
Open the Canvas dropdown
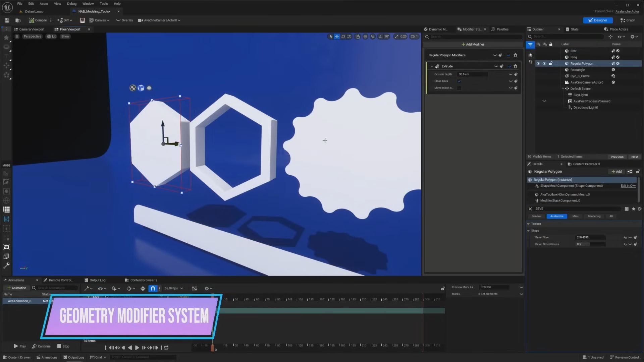pos(99,20)
